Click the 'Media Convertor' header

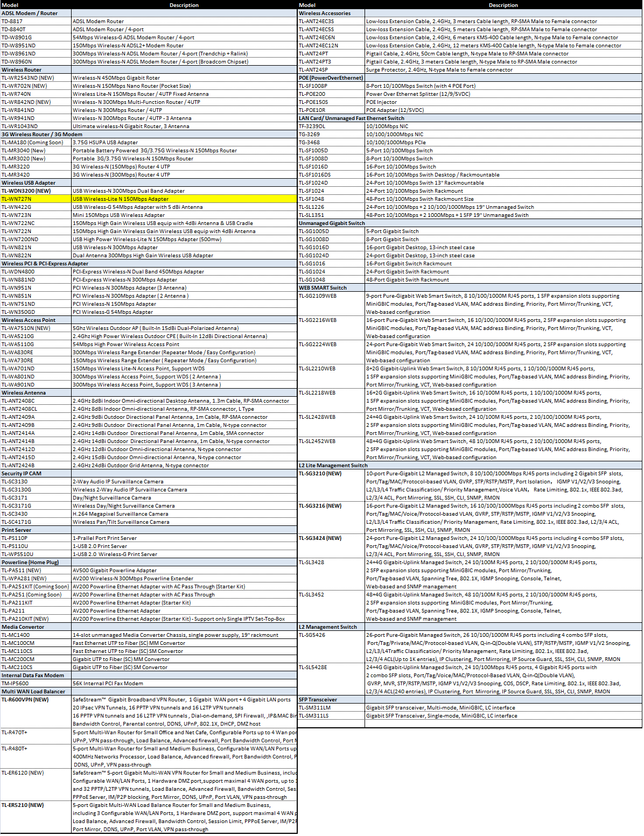36,627
